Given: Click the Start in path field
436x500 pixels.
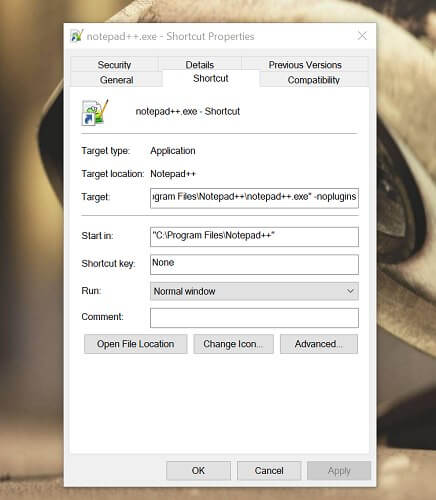Looking at the screenshot, I should point(254,237).
